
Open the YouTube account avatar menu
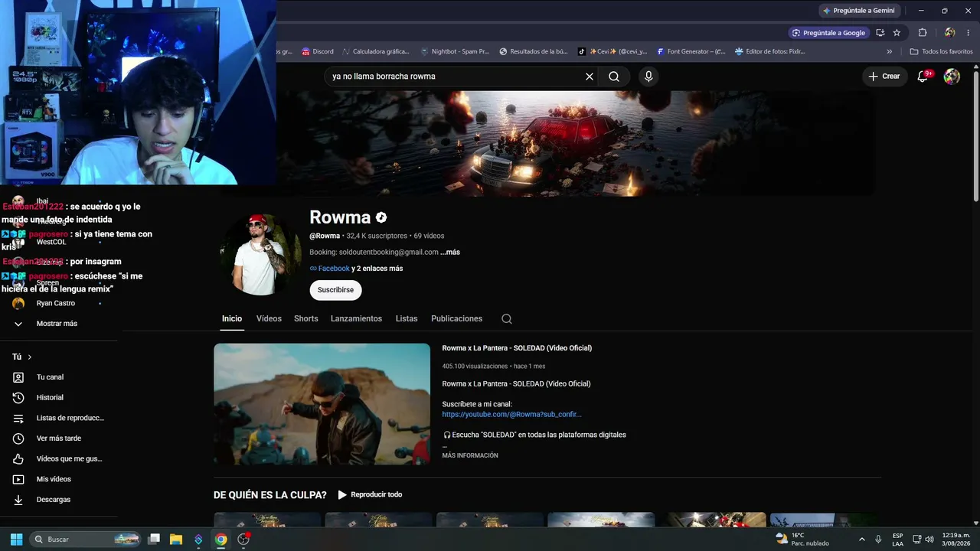click(x=952, y=77)
